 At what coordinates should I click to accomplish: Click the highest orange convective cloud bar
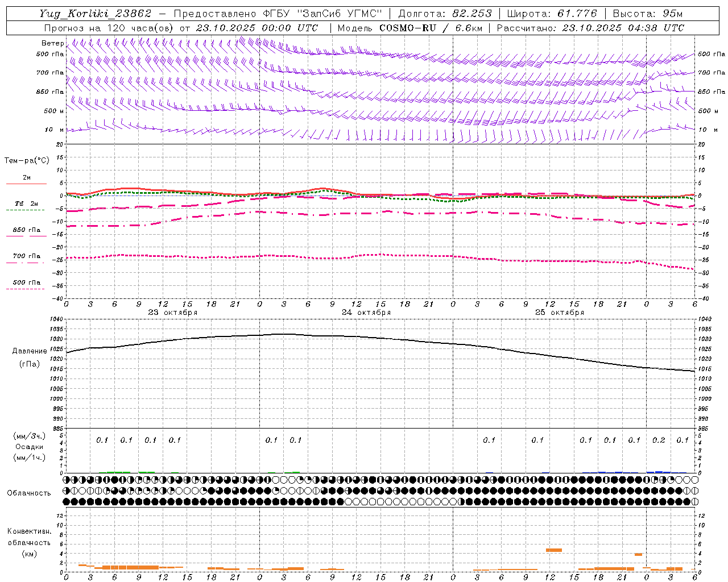(x=553, y=550)
